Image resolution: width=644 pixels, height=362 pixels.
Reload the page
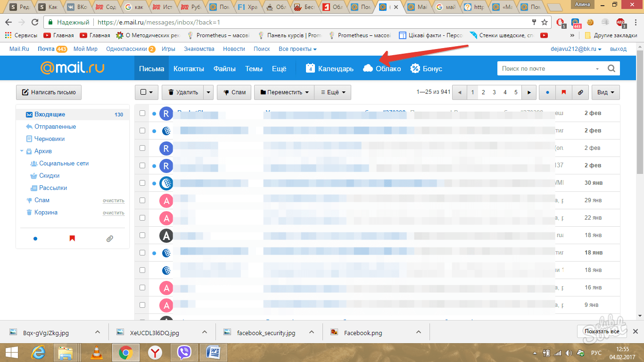point(34,22)
